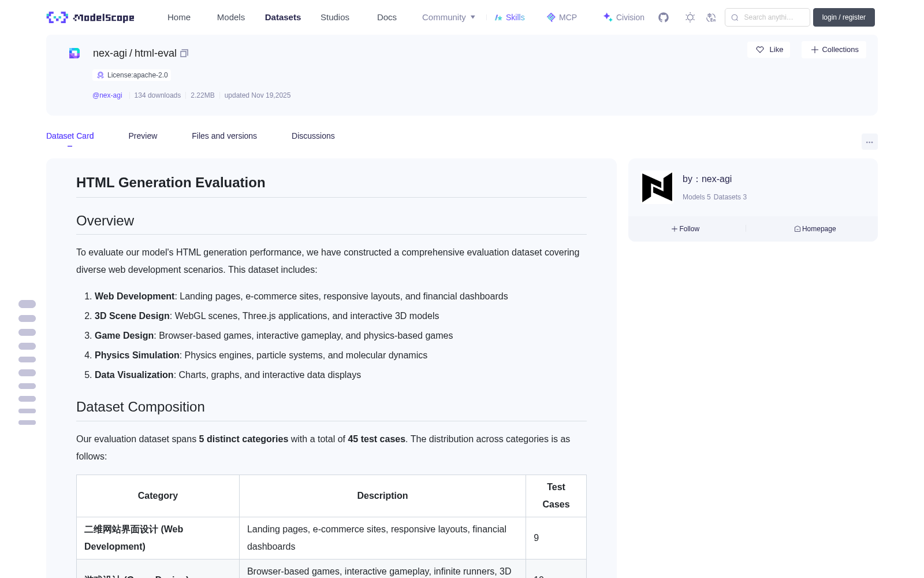Switch language with the translate icon

tap(711, 17)
